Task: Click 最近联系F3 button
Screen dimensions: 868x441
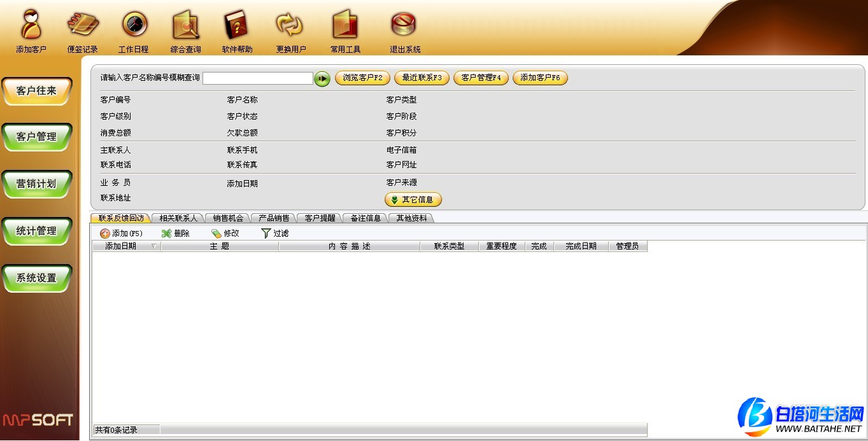Action: coord(422,78)
